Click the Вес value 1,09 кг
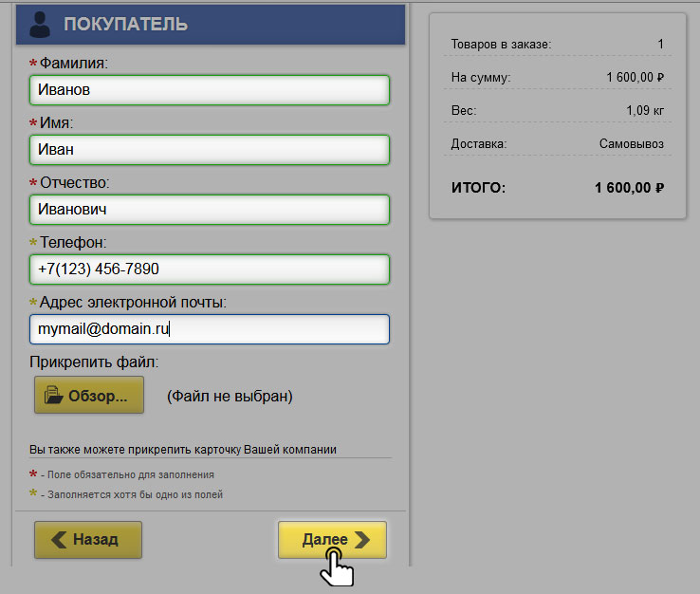 coord(645,111)
